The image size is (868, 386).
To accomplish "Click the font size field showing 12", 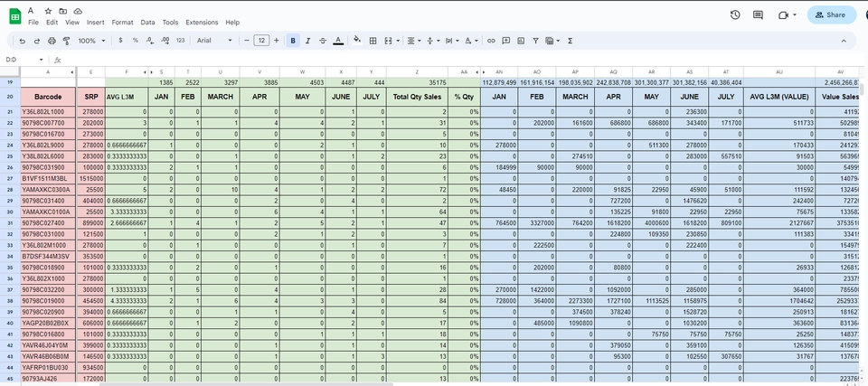I will (x=261, y=41).
